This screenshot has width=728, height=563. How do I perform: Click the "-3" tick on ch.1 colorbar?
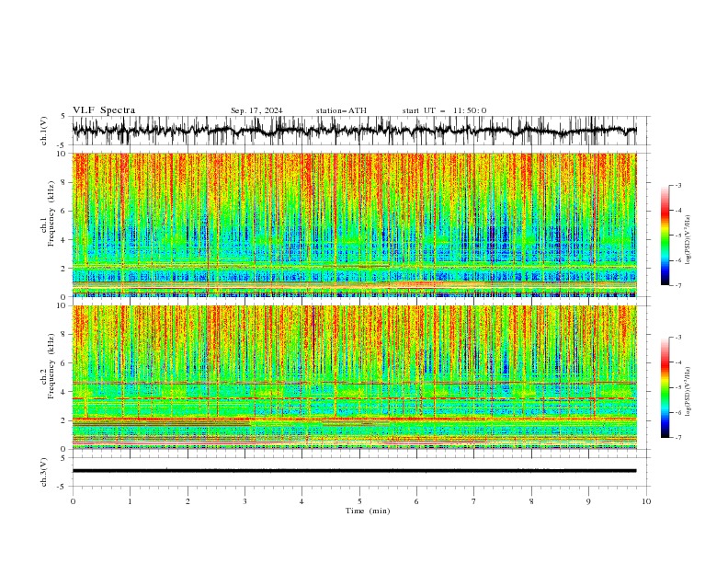point(677,185)
